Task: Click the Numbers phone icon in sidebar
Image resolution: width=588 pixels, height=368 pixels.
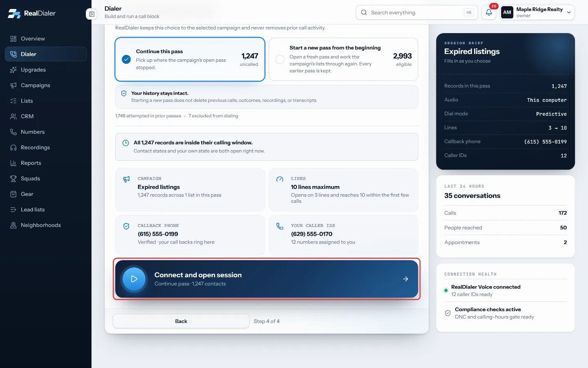Action: click(x=13, y=132)
